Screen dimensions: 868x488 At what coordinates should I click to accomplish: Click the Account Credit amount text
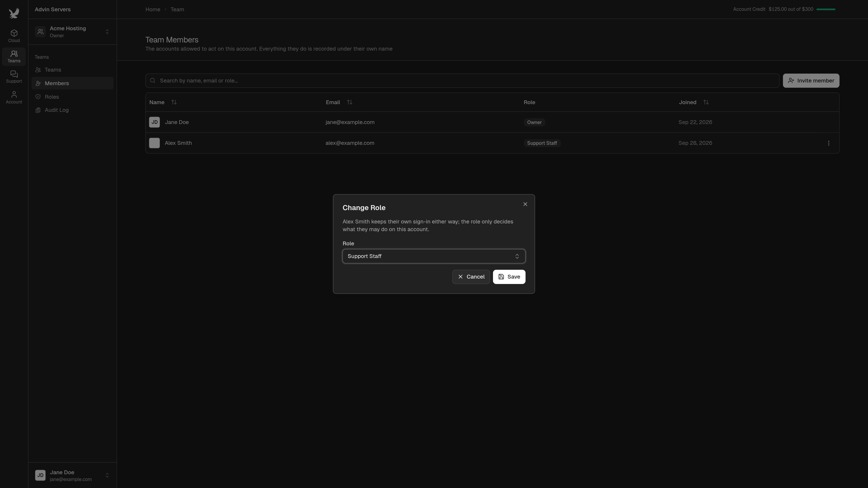point(791,9)
